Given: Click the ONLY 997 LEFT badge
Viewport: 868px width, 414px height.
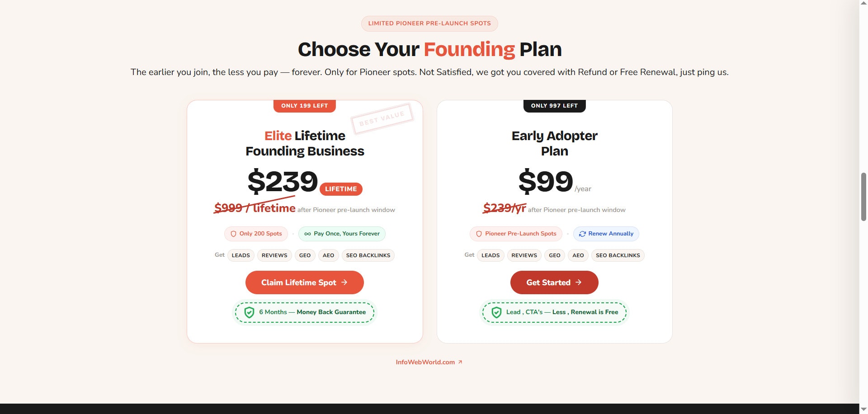Looking at the screenshot, I should pos(554,106).
